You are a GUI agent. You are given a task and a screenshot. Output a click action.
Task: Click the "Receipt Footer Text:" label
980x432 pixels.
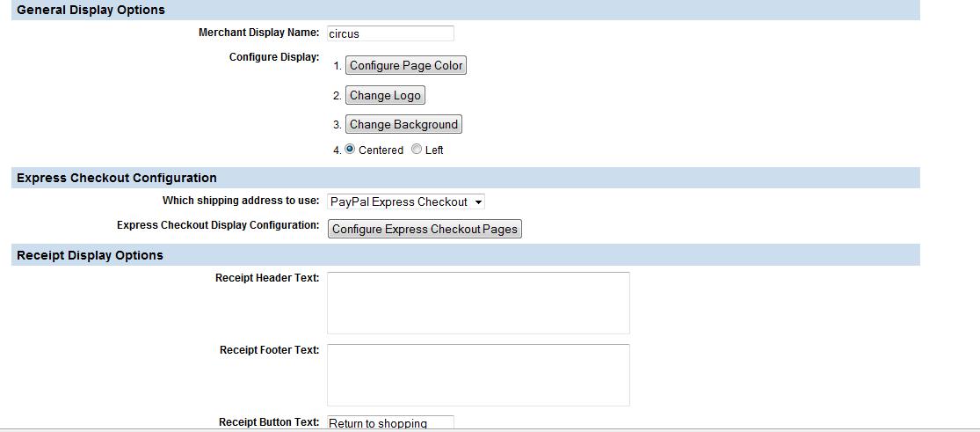(x=269, y=350)
